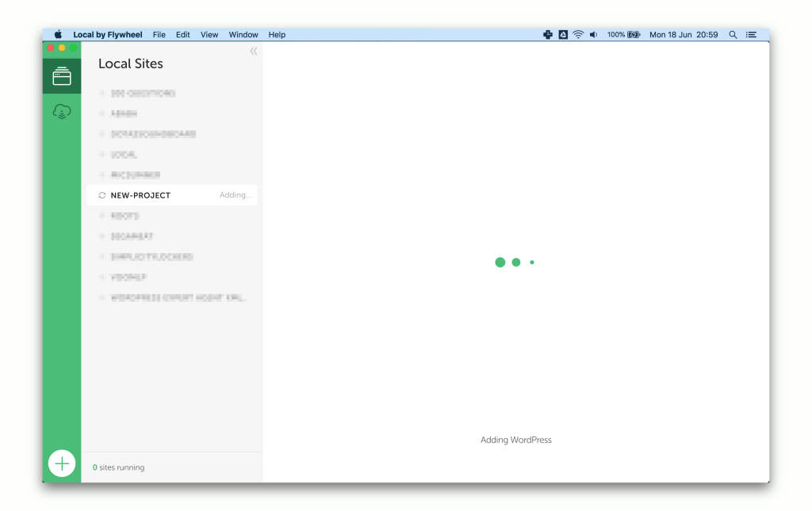Click the volume speaker icon
Image resolution: width=812 pixels, height=511 pixels.
pos(593,35)
